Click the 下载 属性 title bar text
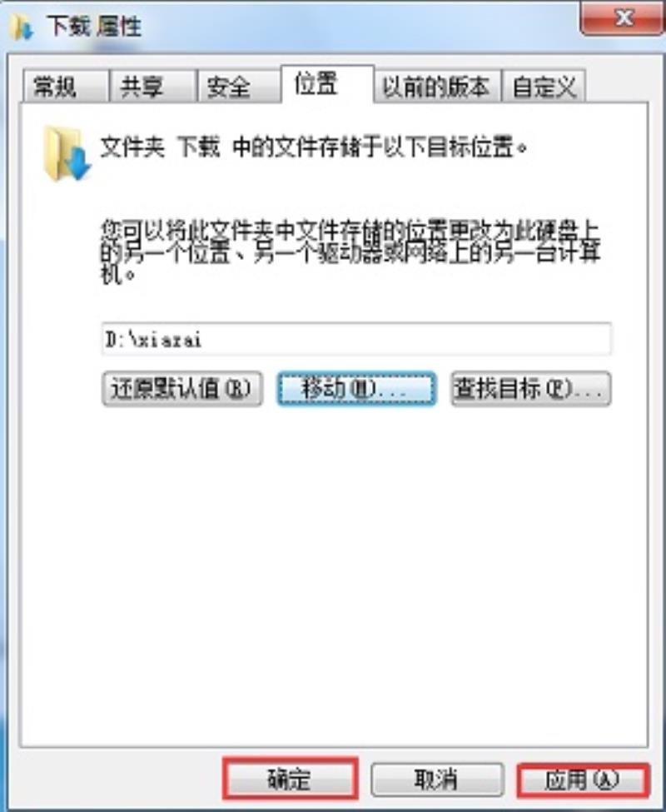This screenshot has width=666, height=812. [94, 25]
